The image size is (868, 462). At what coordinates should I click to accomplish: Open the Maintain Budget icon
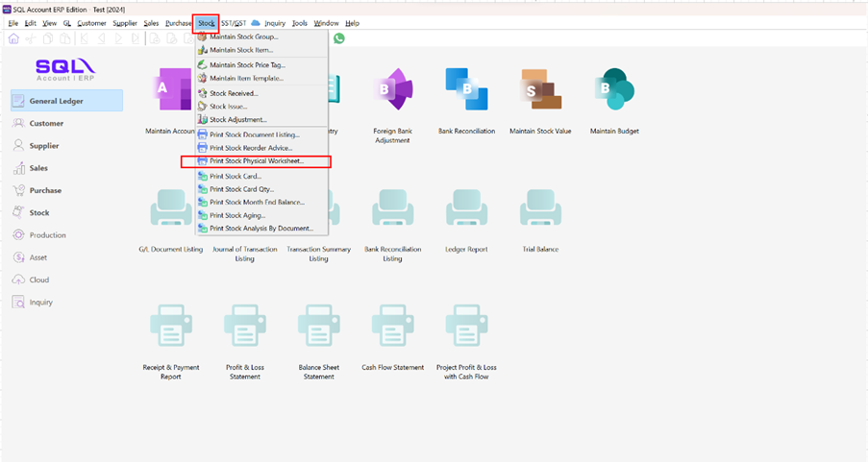point(614,91)
